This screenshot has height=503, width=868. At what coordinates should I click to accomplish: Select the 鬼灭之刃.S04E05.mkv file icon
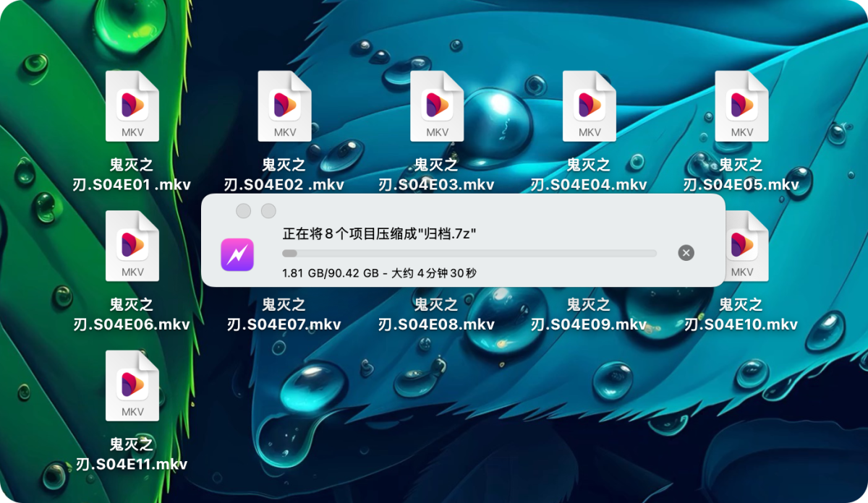tap(742, 106)
